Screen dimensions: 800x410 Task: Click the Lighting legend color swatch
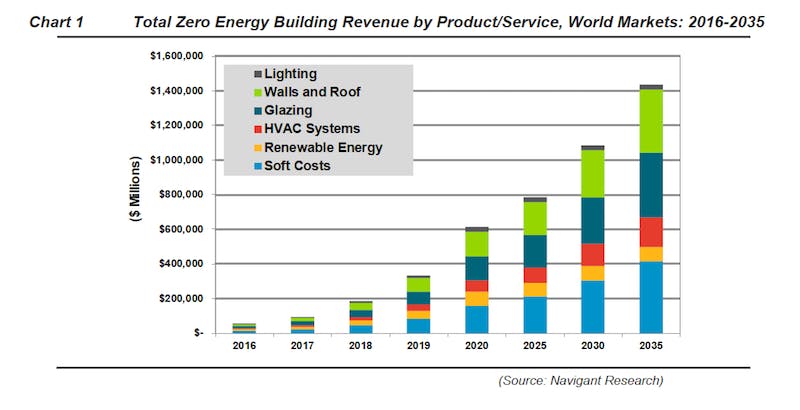click(258, 75)
